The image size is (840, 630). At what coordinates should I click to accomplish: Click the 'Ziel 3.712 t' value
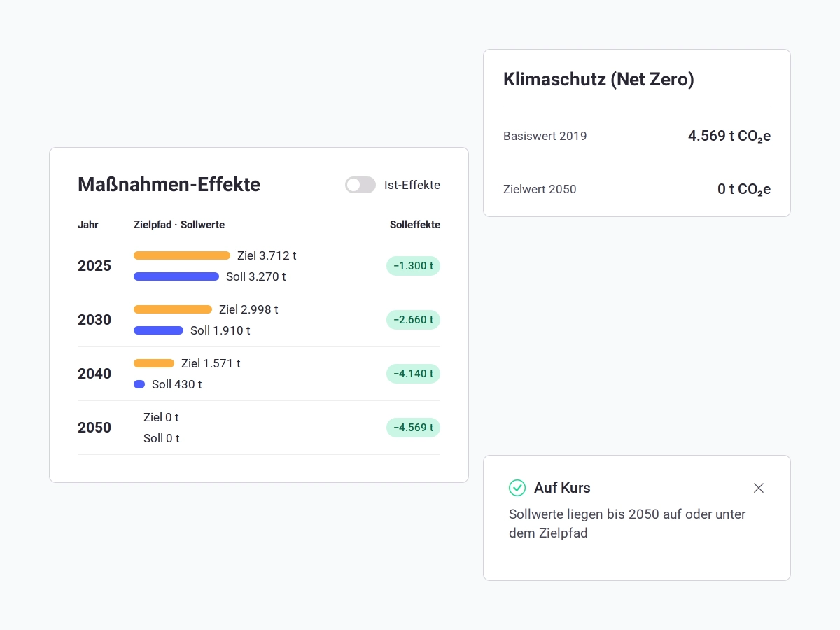[x=267, y=255]
